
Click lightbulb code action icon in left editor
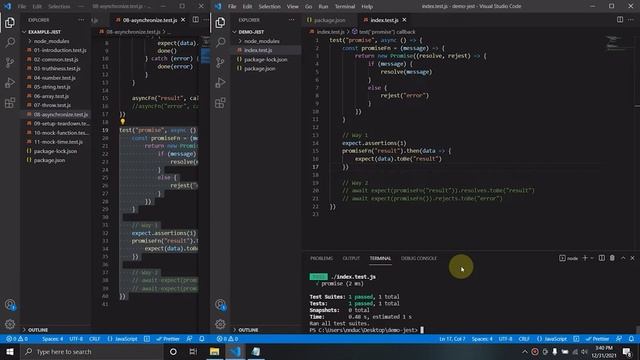122,121
